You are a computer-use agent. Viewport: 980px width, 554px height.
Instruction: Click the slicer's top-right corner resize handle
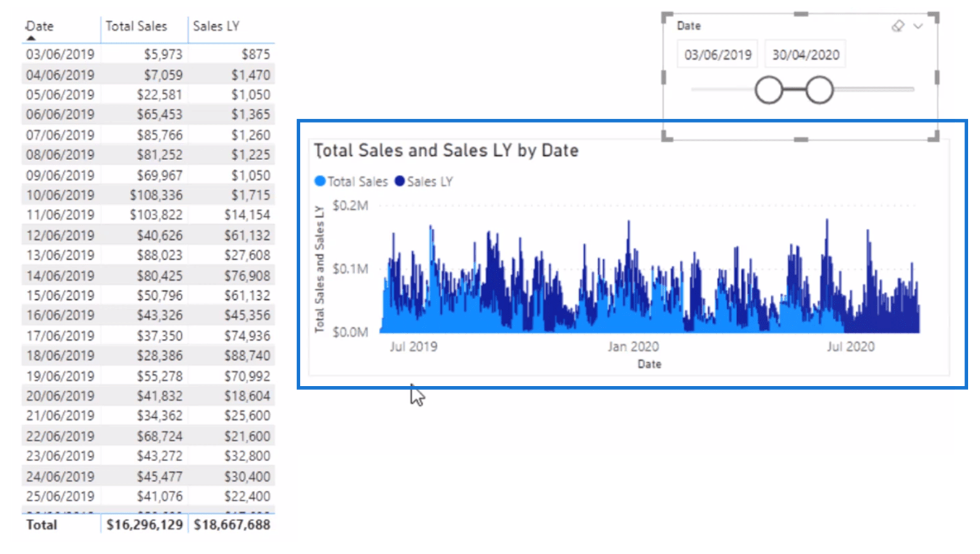pos(934,17)
